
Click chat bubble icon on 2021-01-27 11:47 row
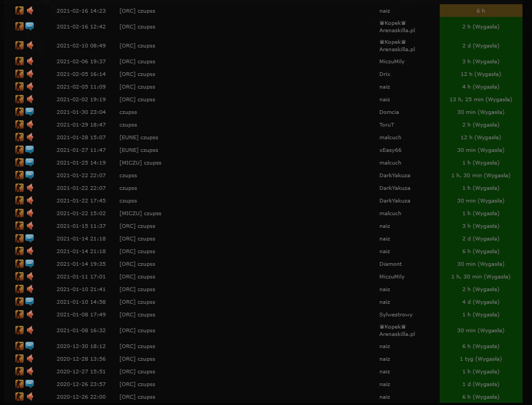pyautogui.click(x=30, y=150)
